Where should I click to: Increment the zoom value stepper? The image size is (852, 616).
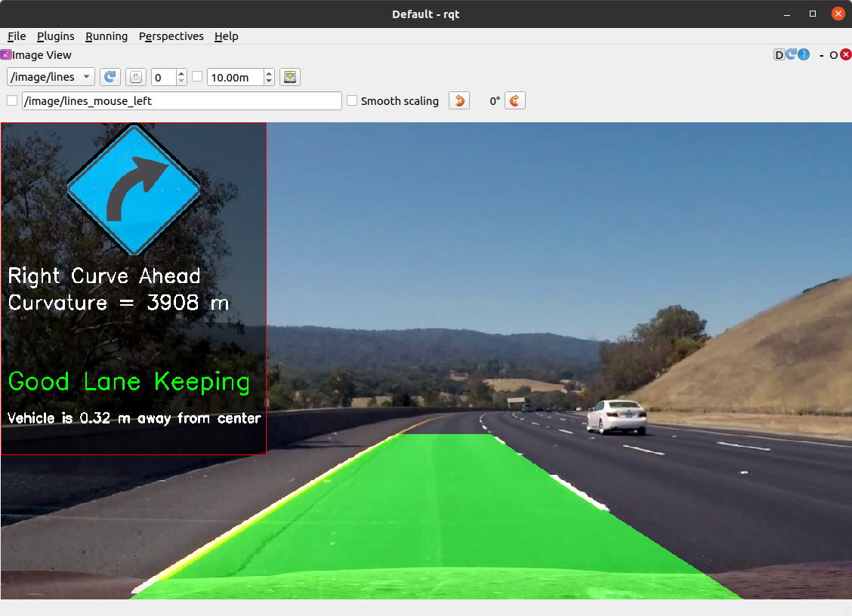[x=181, y=72]
